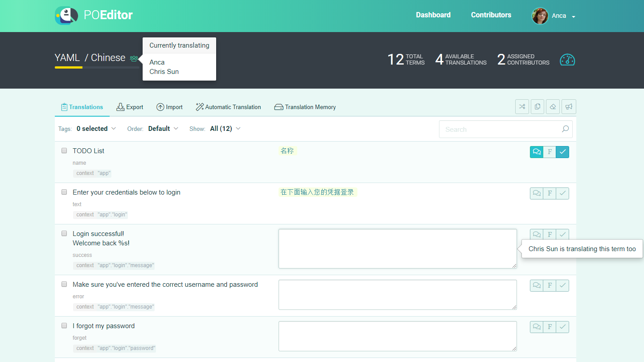644x362 pixels.
Task: Click the checkmark to proofread TODO List translation
Action: 562,152
